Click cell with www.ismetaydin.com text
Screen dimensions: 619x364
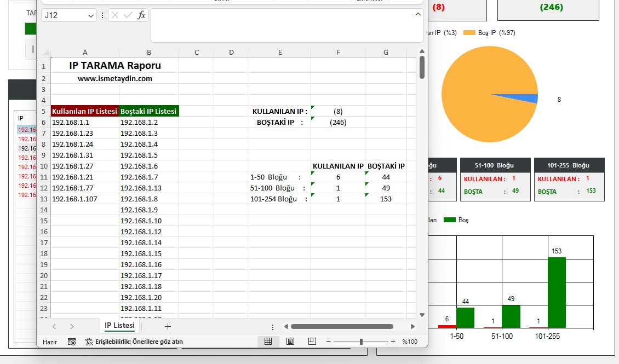click(115, 78)
